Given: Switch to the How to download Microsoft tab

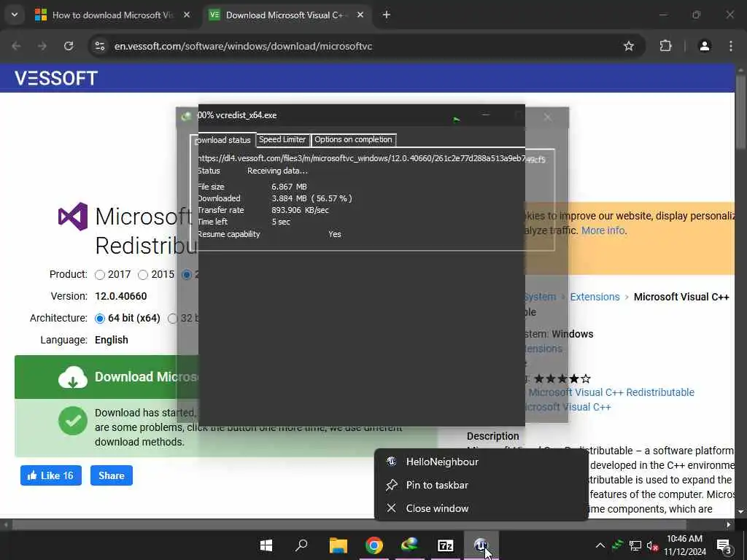Looking at the screenshot, I should click(x=113, y=15).
